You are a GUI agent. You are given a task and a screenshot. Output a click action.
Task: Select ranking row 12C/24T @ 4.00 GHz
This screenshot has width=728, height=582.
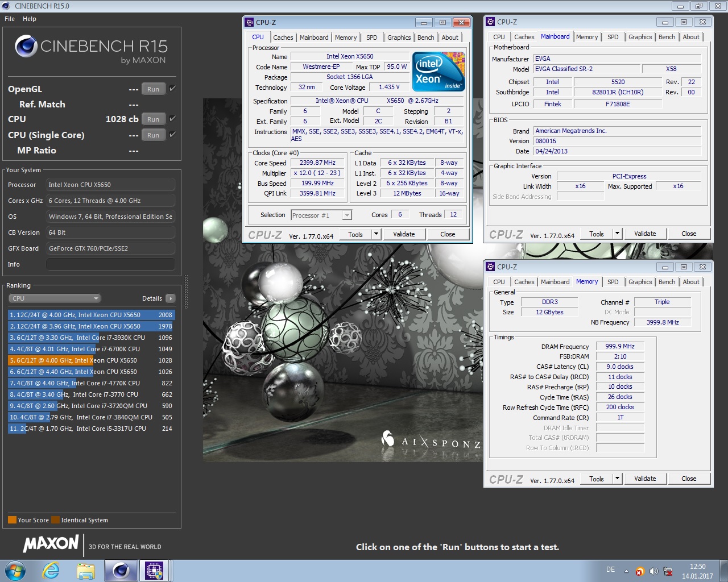[x=91, y=315]
